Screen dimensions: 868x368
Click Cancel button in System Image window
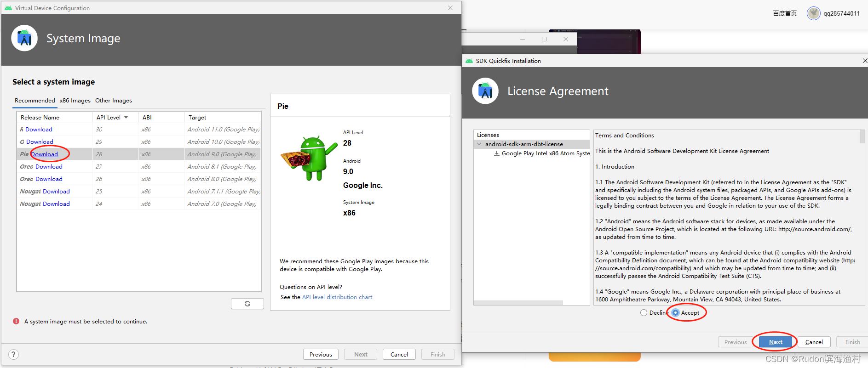pos(399,354)
